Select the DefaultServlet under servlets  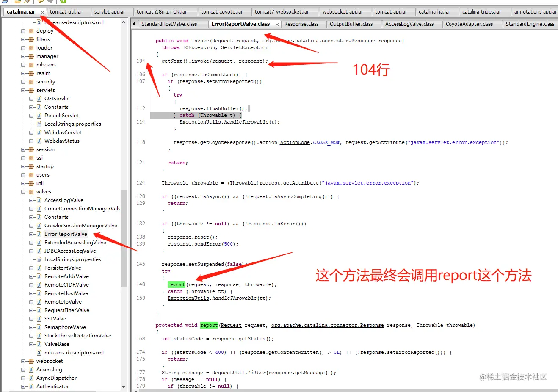(x=61, y=115)
